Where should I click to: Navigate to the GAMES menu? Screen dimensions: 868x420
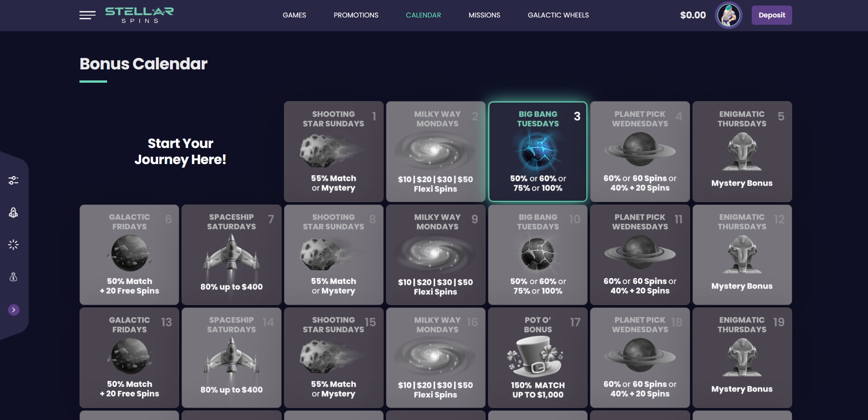(x=295, y=15)
